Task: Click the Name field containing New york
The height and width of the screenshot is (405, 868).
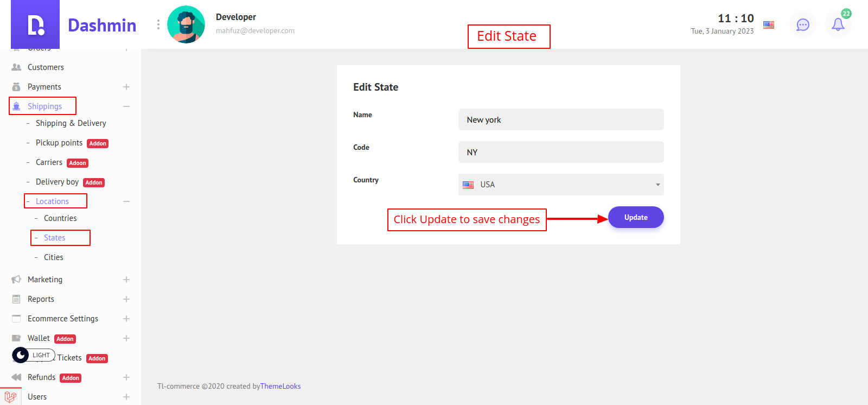Action: (560, 119)
